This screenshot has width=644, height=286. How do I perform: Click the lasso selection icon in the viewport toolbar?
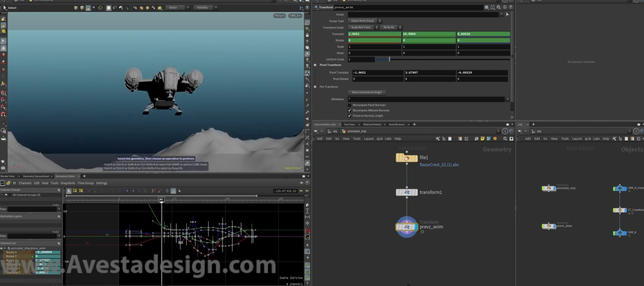click(114, 8)
